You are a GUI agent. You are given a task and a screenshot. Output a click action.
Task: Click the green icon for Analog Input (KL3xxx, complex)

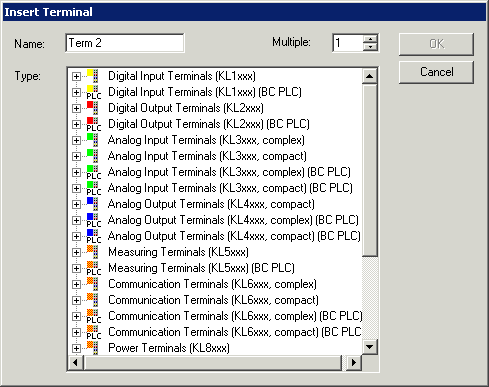click(93, 140)
